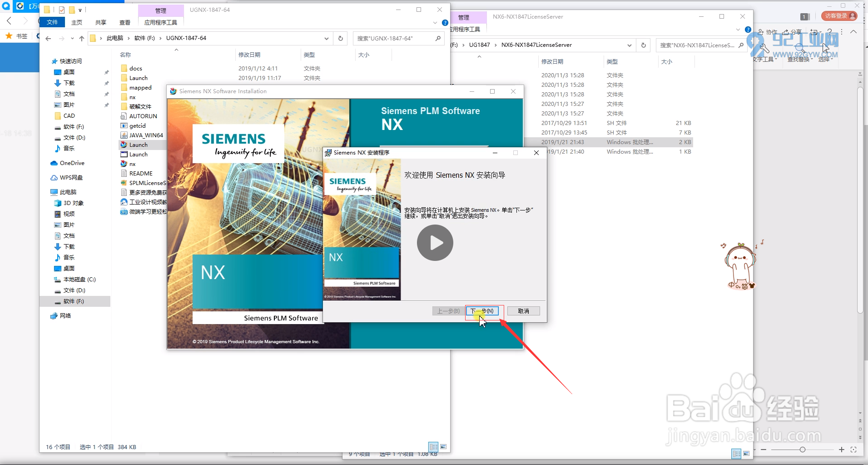The image size is (868, 465).
Task: Click the right-side vertical scrollbar
Action: tap(860, 200)
